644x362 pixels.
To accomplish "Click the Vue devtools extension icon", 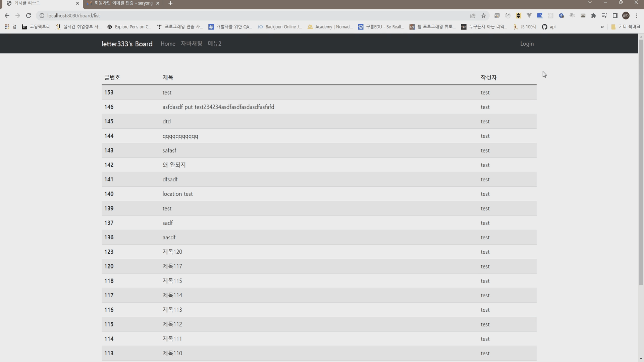I will coord(529,16).
